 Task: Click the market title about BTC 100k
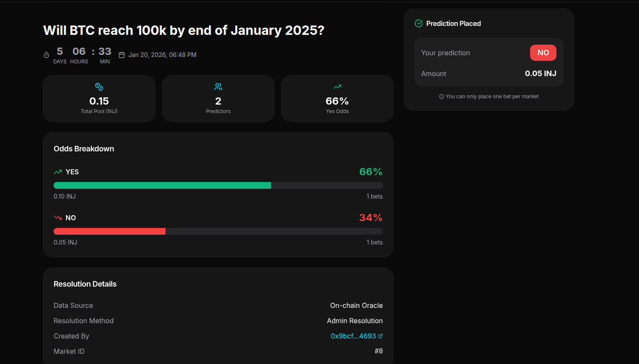184,31
